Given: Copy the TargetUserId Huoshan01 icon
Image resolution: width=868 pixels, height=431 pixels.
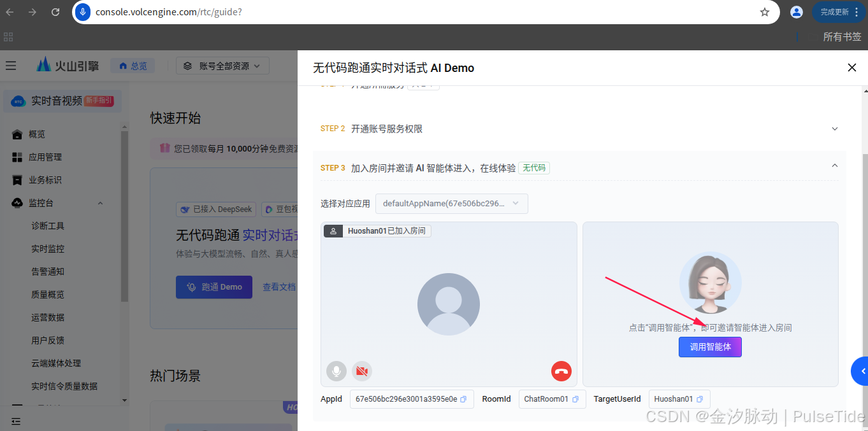Looking at the screenshot, I should 700,399.
